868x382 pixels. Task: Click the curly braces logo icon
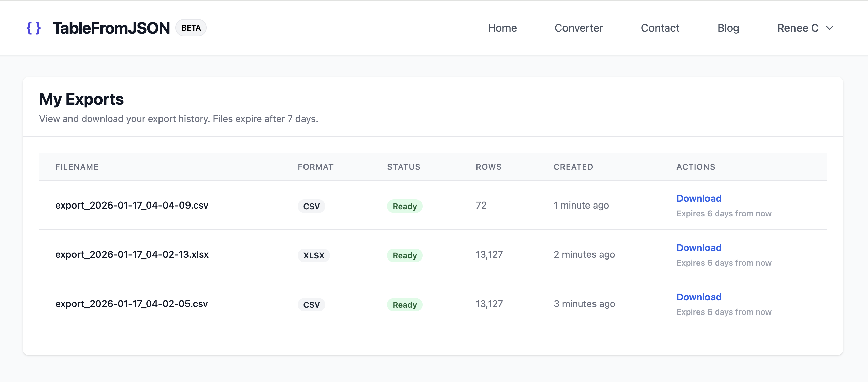point(34,28)
